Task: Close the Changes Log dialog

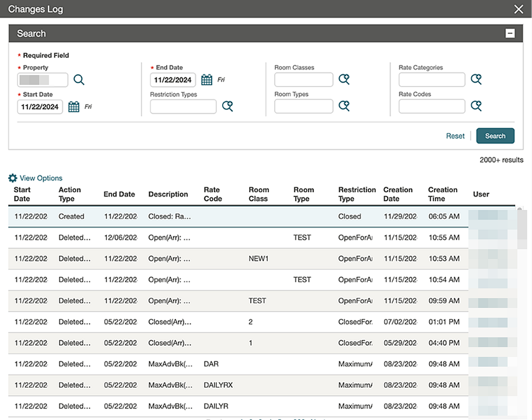Action: 519,9
